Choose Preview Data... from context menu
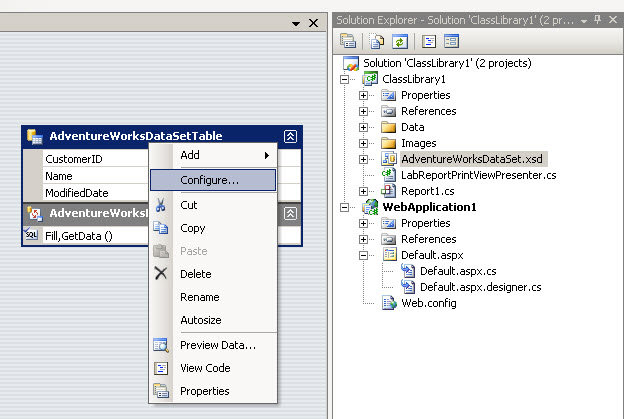This screenshot has height=419, width=624. click(x=213, y=345)
